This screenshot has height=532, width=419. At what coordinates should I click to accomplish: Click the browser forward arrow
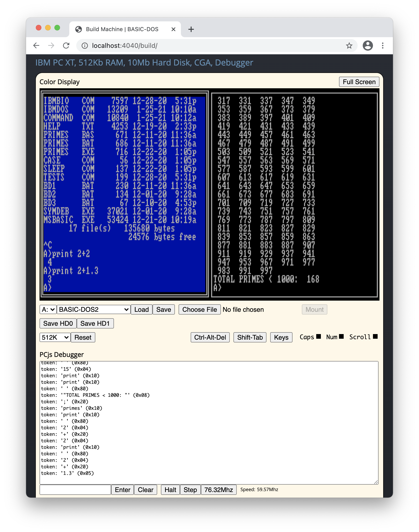pos(51,46)
